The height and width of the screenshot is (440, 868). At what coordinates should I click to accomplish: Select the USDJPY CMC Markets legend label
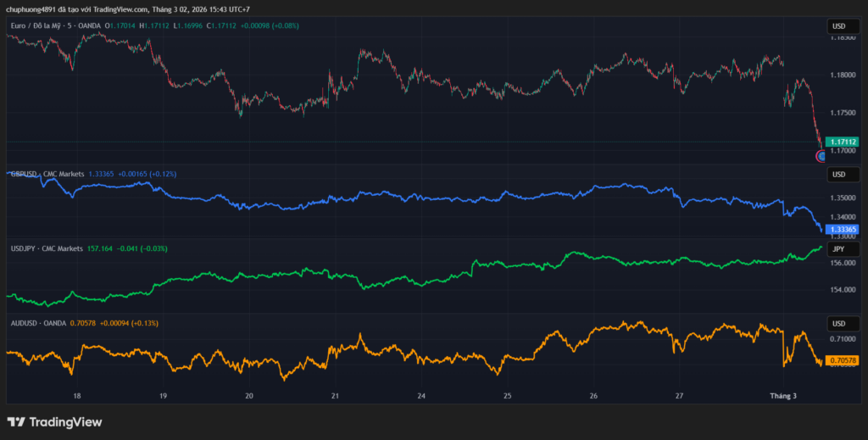(47, 248)
